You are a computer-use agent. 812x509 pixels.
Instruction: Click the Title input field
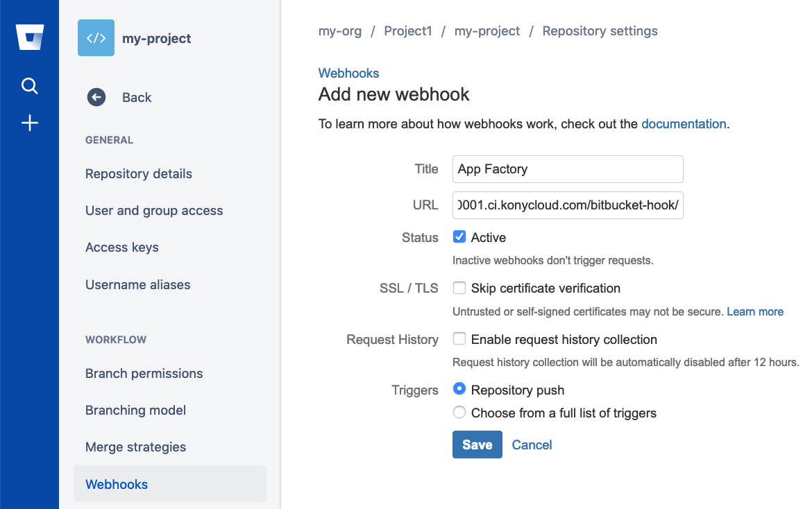point(568,169)
